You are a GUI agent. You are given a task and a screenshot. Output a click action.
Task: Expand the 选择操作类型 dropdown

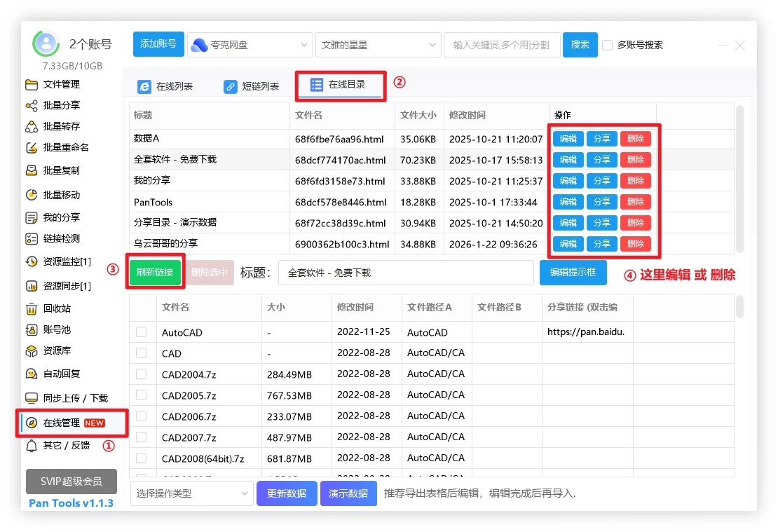[191, 493]
